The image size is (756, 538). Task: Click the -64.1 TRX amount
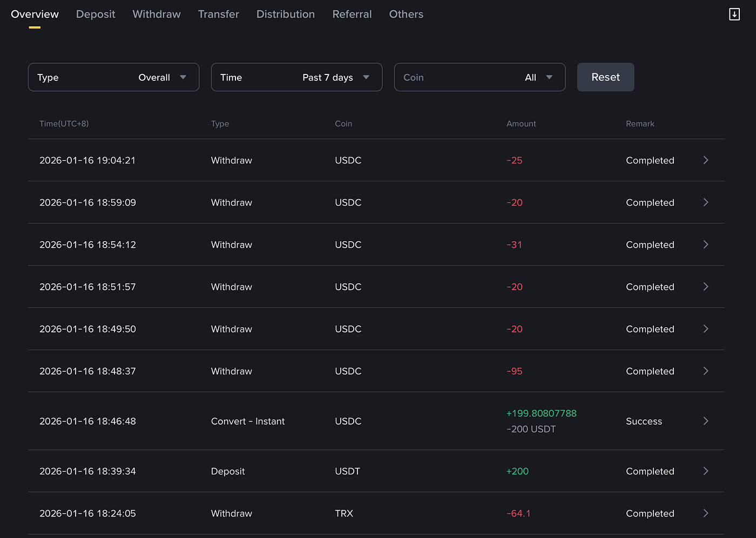coord(518,513)
